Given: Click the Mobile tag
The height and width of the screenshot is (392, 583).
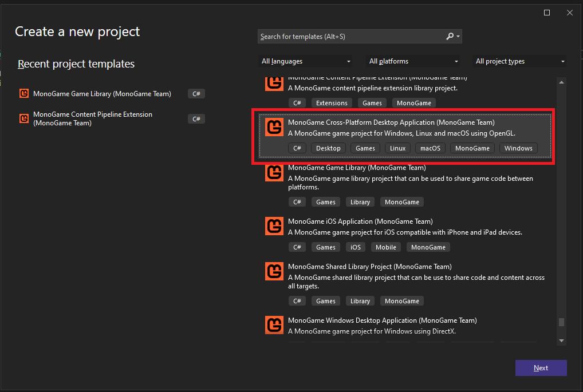Looking at the screenshot, I should pyautogui.click(x=386, y=247).
